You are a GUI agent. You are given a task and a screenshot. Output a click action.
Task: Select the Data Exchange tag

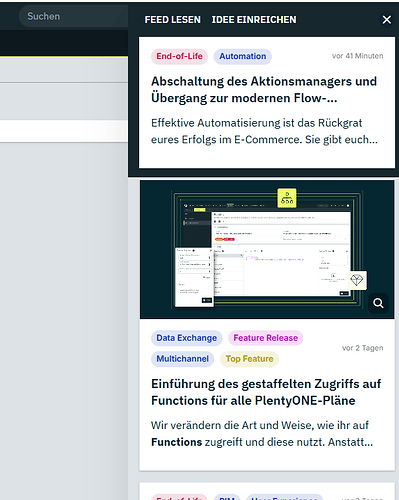pos(187,338)
